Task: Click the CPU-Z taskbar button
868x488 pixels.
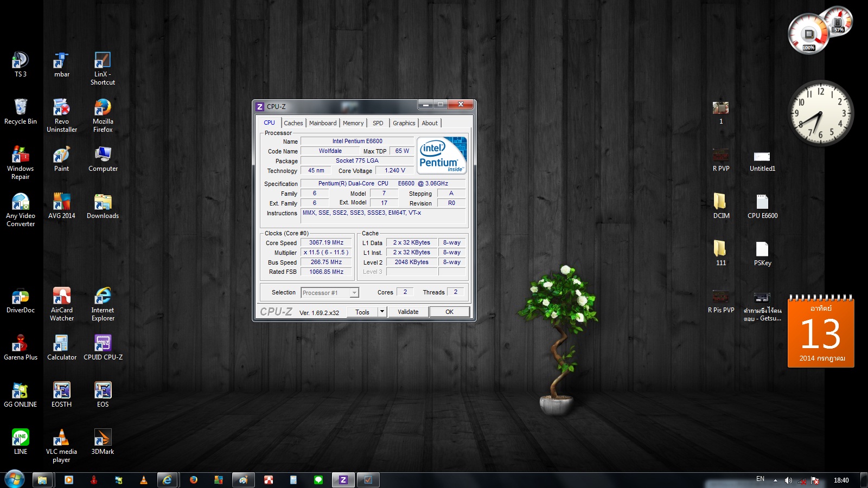Action: pos(343,480)
